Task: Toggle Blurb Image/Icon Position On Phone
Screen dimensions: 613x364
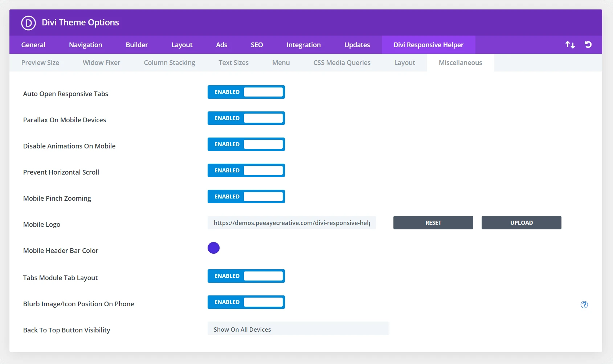Action: click(246, 302)
